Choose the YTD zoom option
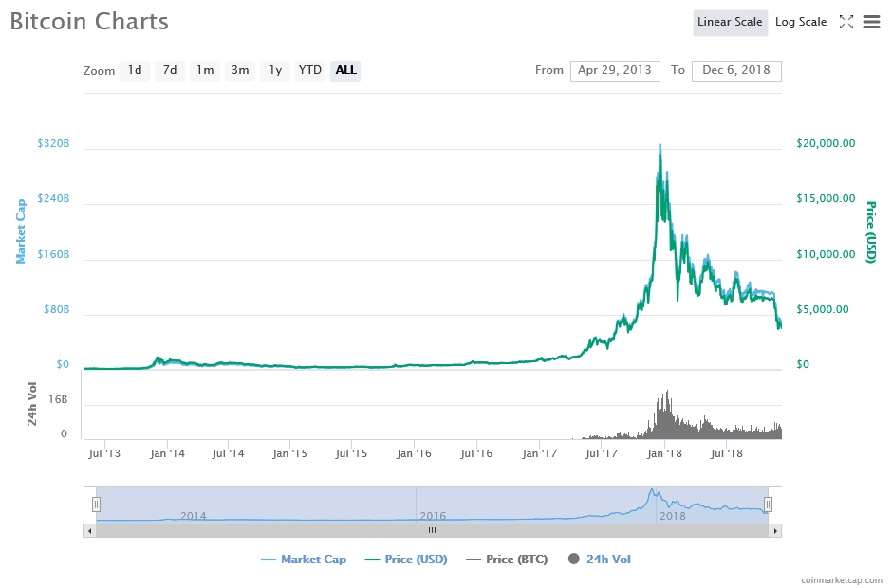 [309, 70]
